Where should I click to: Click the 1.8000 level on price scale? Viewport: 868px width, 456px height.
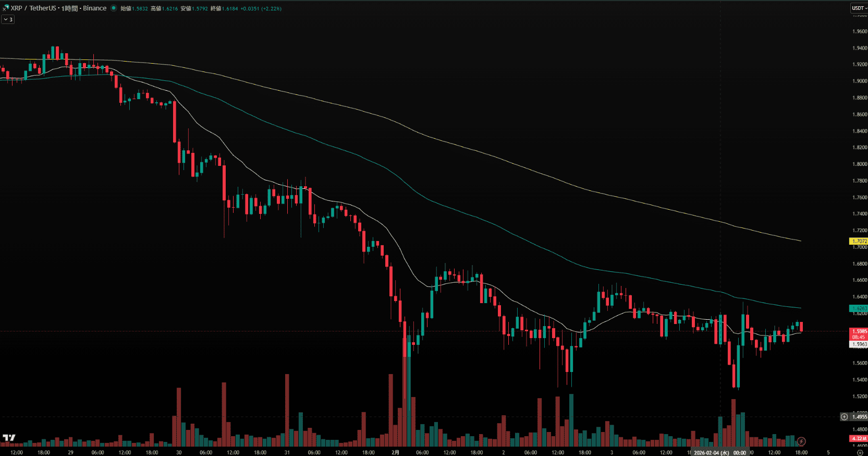pyautogui.click(x=859, y=164)
